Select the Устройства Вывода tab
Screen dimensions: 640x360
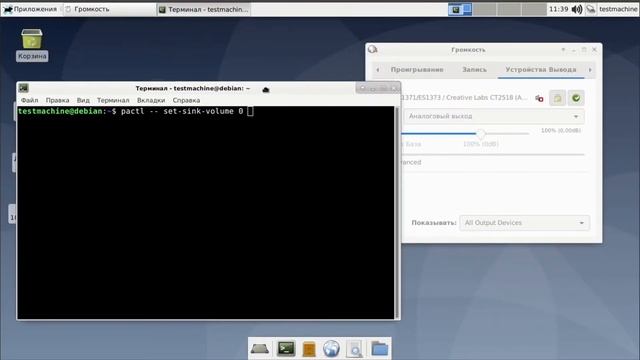coord(541,69)
